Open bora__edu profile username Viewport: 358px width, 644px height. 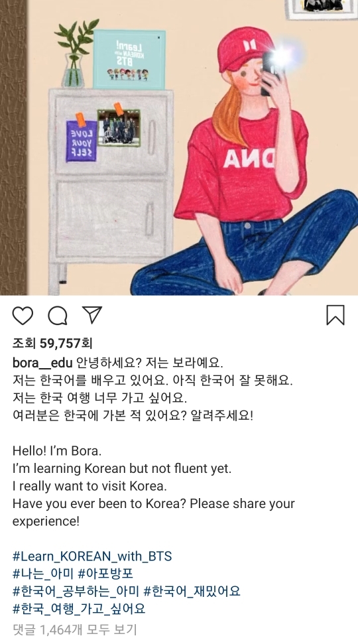(x=42, y=363)
